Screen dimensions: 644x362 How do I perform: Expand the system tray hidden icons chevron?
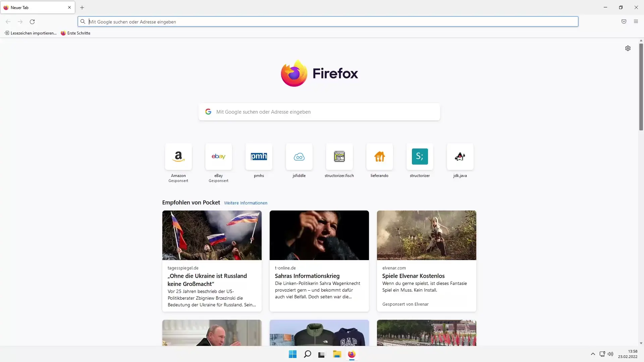coord(593,354)
